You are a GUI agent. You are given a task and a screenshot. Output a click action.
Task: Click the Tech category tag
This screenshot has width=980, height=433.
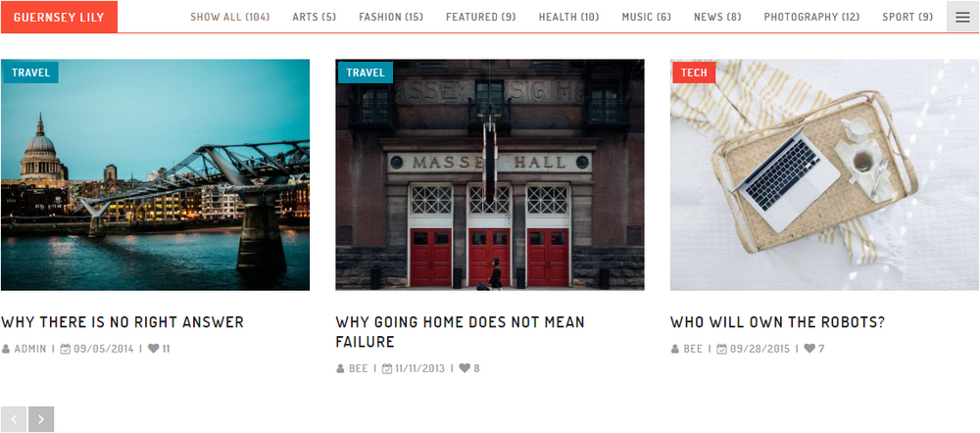[x=694, y=72]
